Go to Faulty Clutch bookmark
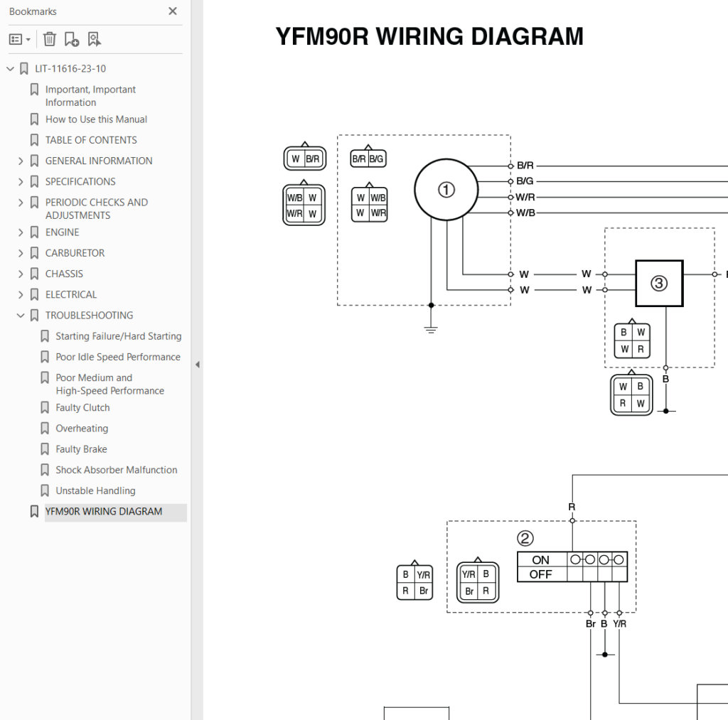The height and width of the screenshot is (720, 728). click(x=82, y=407)
